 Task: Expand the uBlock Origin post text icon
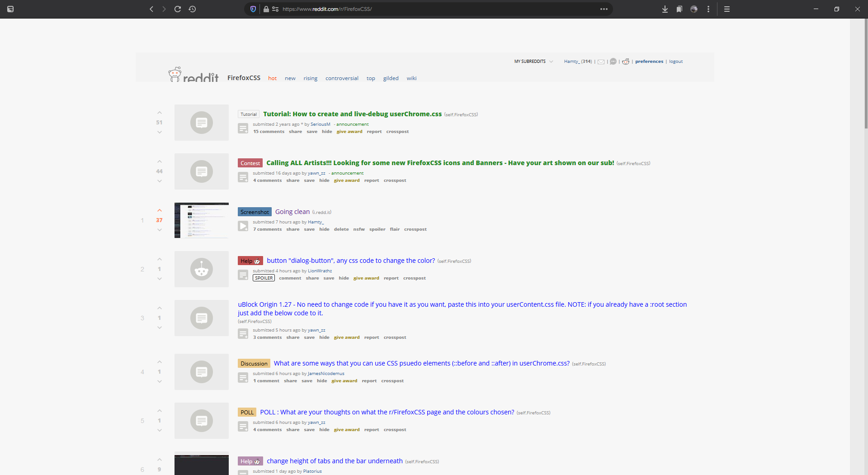click(243, 334)
